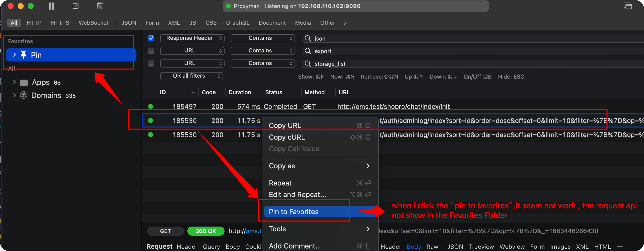Screen dimensions: 644x251
Task: Click the 200 OK status badge
Action: [206, 231]
